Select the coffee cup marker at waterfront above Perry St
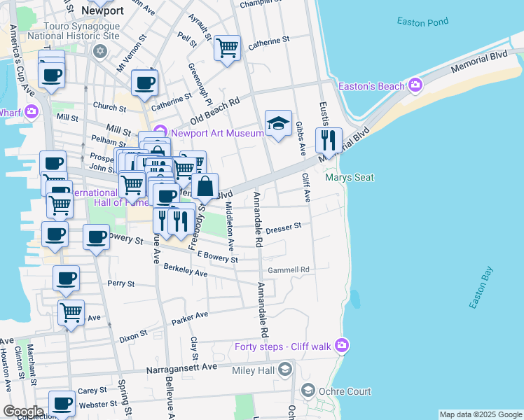Image resolution: width=524 pixels, height=420 pixels. (55, 235)
